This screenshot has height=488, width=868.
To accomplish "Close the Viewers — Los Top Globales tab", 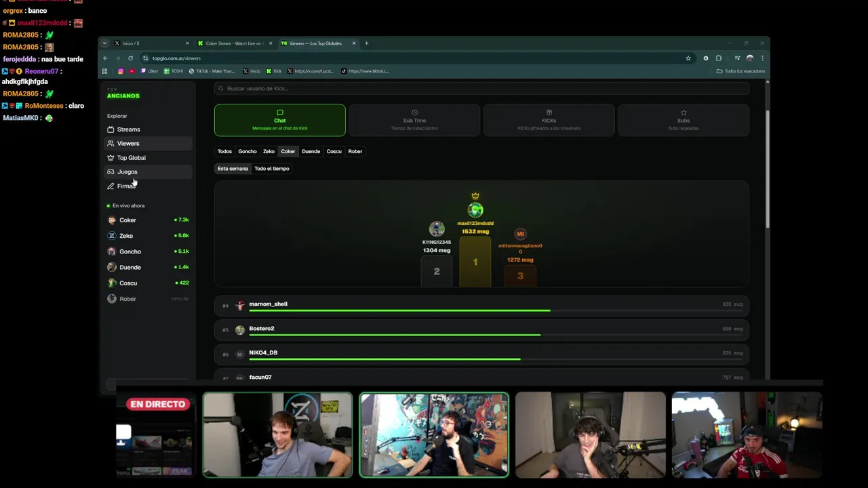I will coord(353,43).
